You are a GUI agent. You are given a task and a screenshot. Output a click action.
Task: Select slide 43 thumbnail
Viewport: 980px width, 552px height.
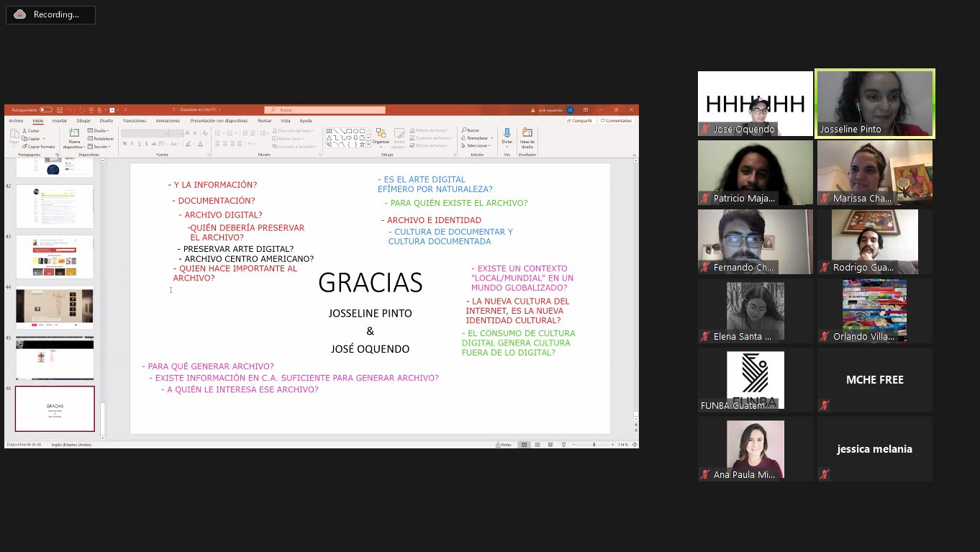[55, 257]
